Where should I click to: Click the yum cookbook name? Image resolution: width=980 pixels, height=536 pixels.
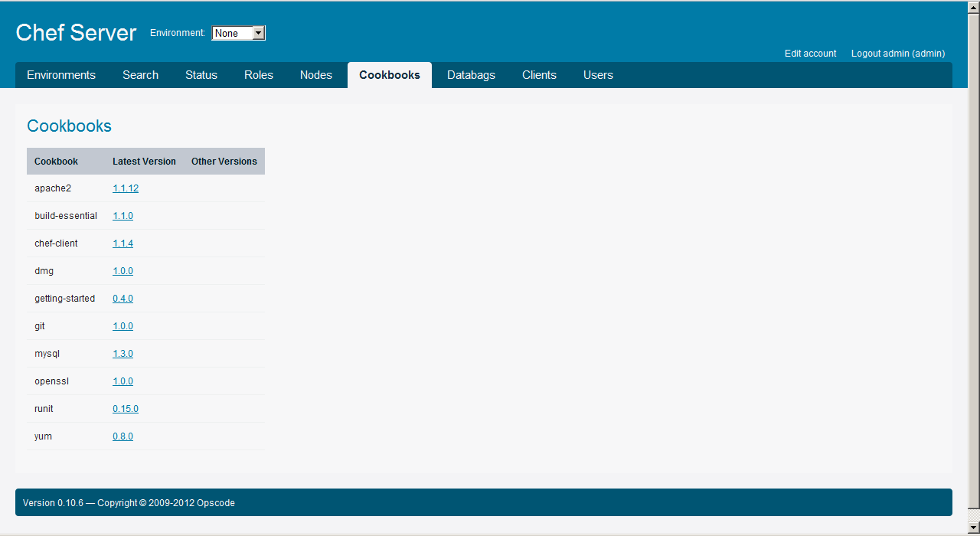[43, 436]
